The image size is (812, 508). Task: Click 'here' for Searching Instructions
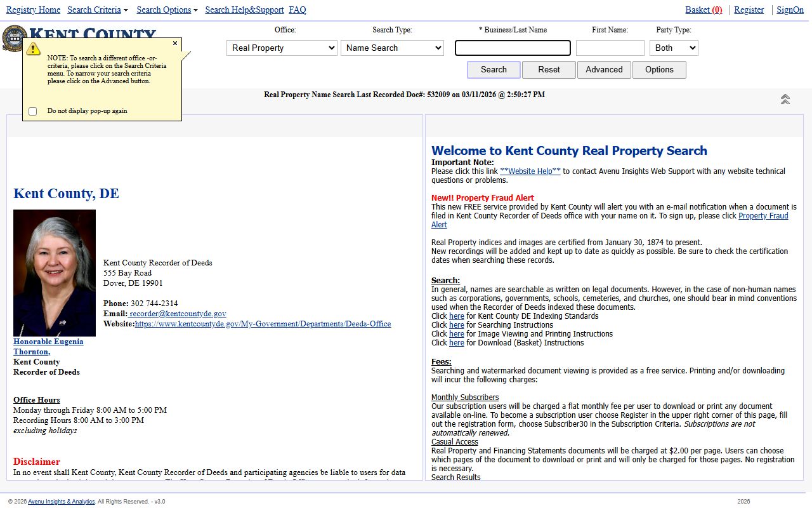tap(457, 325)
